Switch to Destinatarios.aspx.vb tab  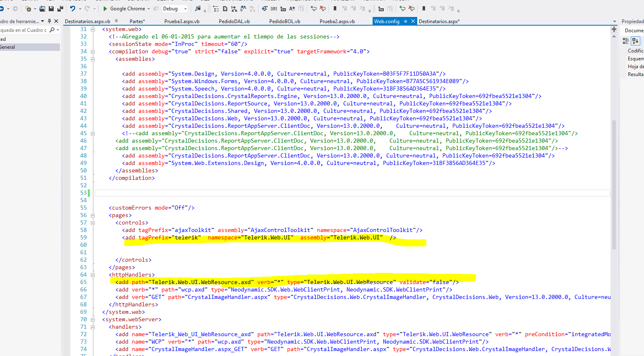pyautogui.click(x=88, y=21)
